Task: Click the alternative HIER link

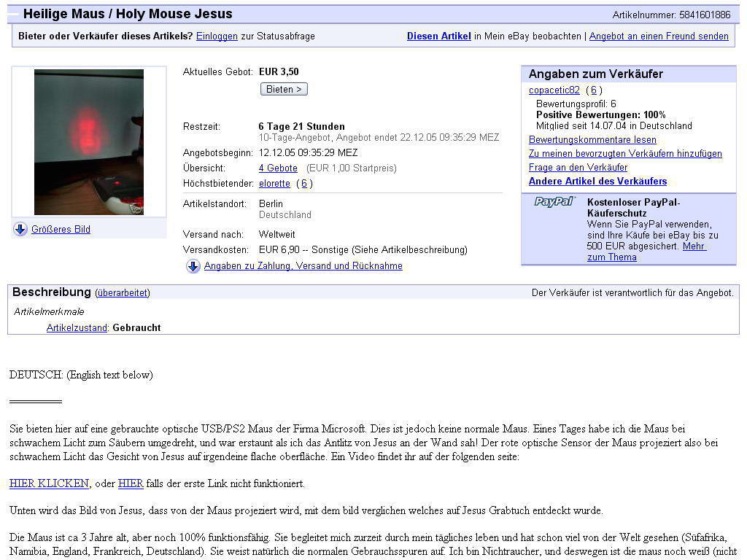Action: tap(131, 483)
